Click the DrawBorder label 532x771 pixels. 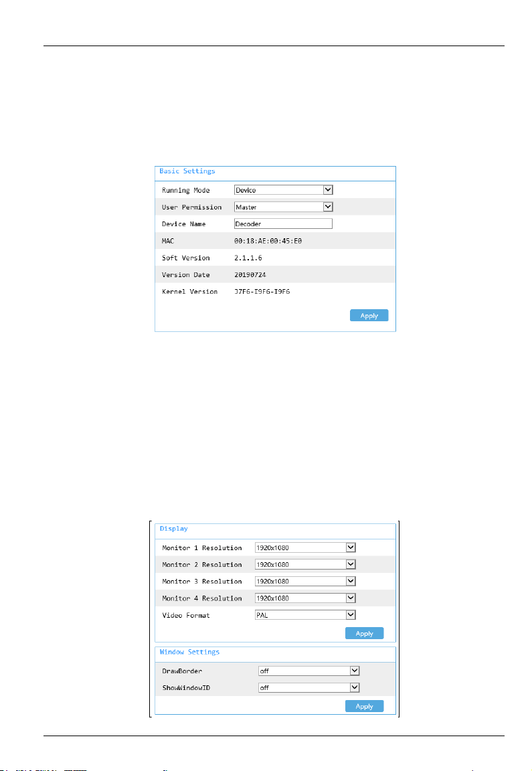182,671
